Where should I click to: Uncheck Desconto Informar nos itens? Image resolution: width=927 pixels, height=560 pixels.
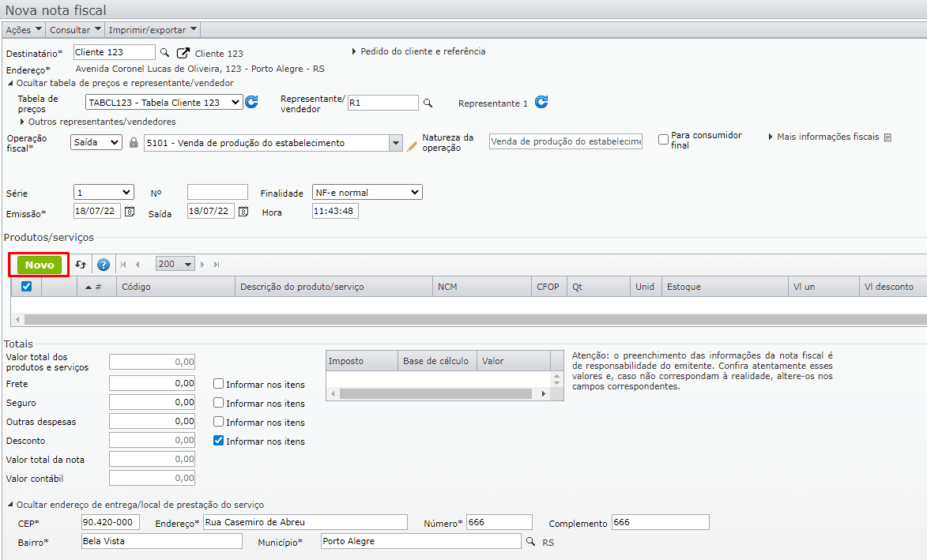tap(218, 441)
